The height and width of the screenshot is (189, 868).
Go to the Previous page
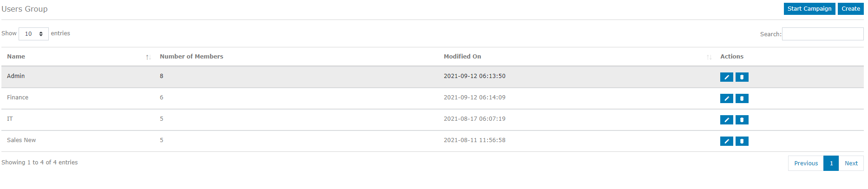pos(806,163)
